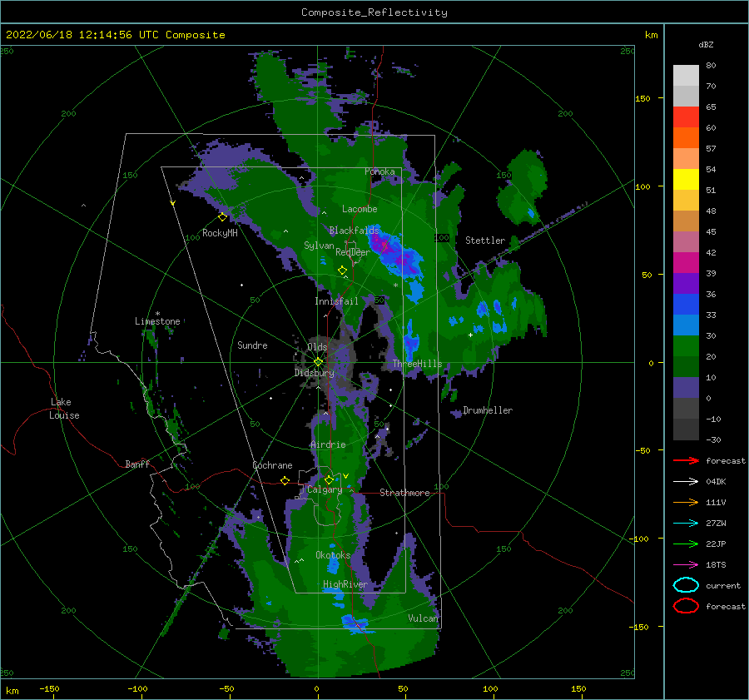Click the 111V legend text
The height and width of the screenshot is (700, 749).
716,502
